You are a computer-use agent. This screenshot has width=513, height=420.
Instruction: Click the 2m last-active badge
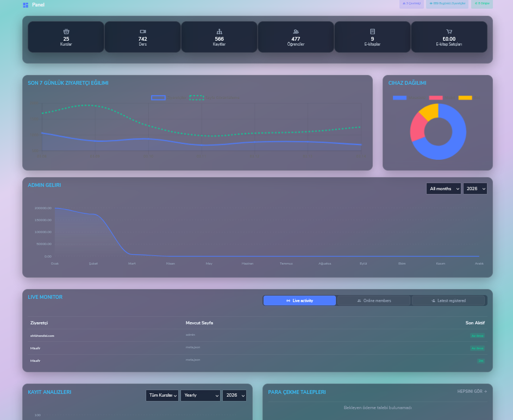(481, 361)
